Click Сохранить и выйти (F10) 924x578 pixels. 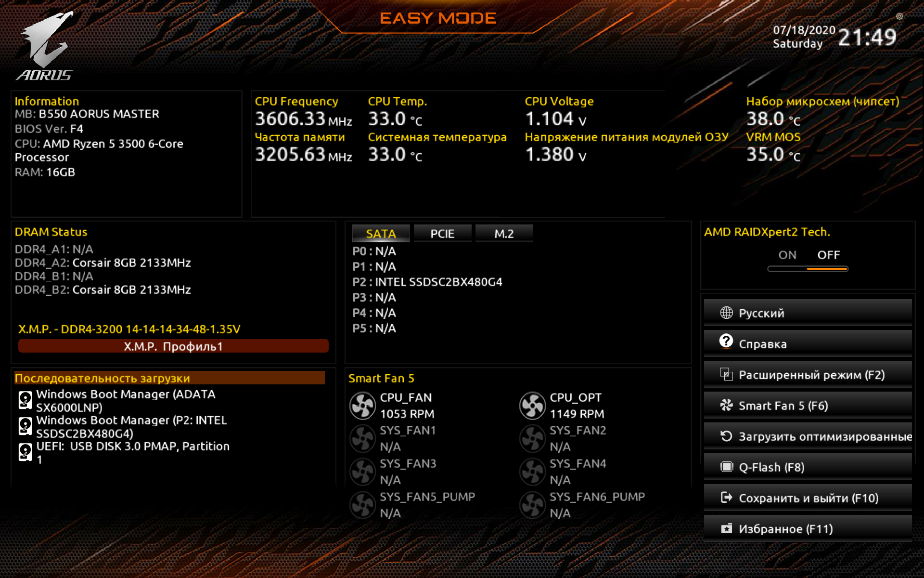click(x=808, y=498)
